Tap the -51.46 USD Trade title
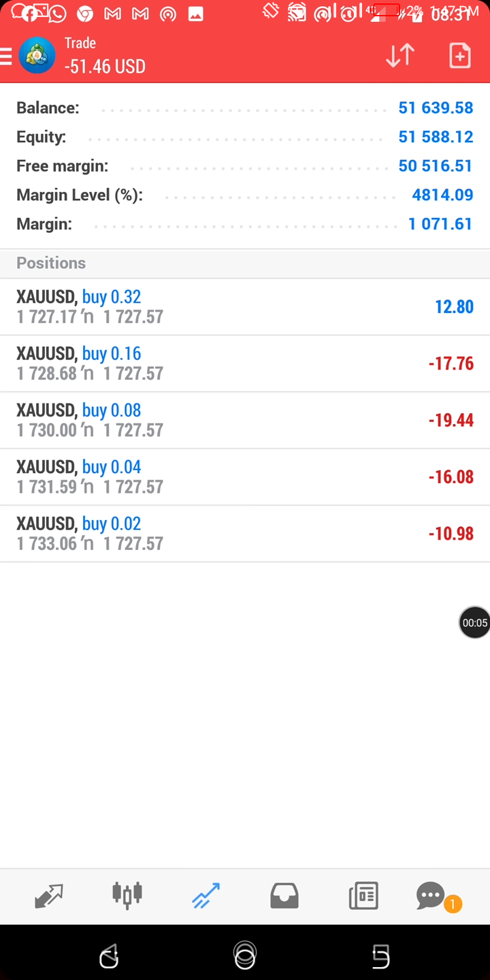Viewport: 490px width, 980px height. pos(105,66)
